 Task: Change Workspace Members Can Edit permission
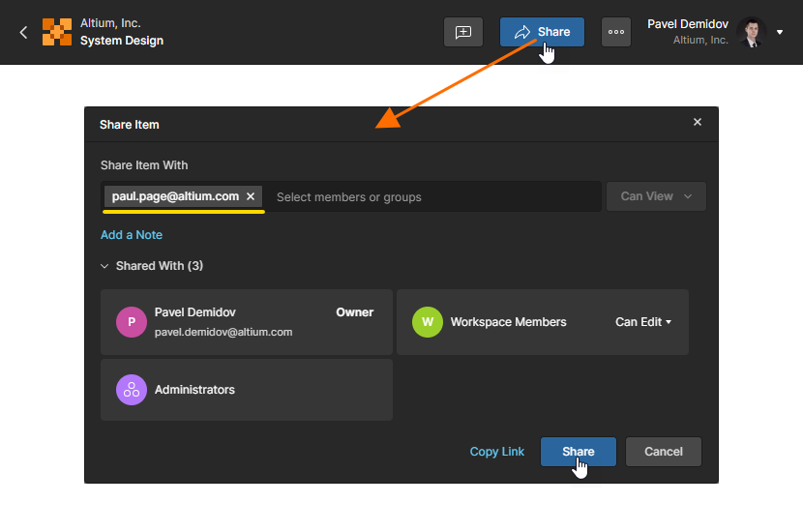[643, 322]
